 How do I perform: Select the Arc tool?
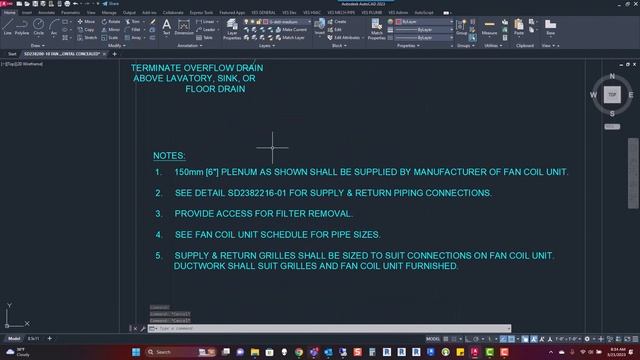point(53,27)
